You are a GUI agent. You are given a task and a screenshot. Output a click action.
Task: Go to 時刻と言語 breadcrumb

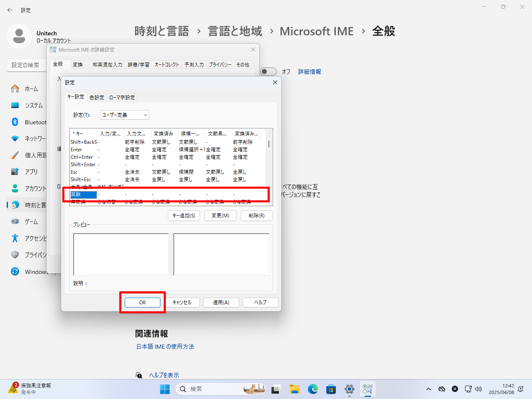point(162,31)
